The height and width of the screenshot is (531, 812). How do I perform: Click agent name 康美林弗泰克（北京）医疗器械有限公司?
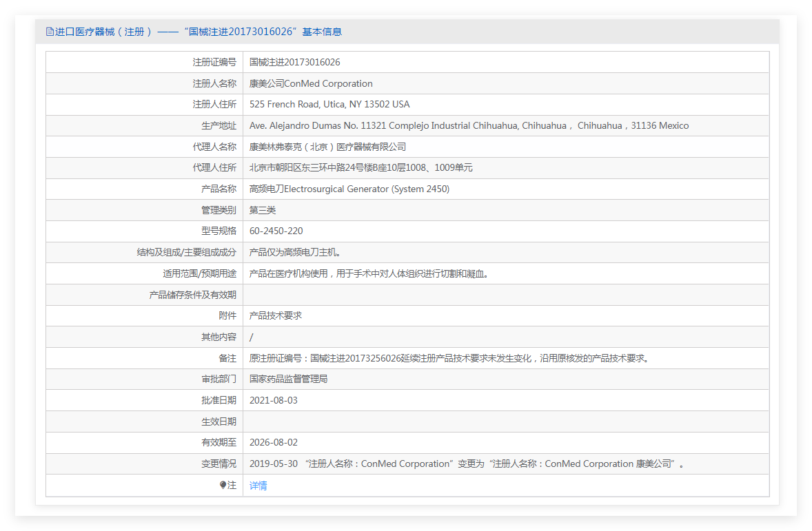click(327, 147)
